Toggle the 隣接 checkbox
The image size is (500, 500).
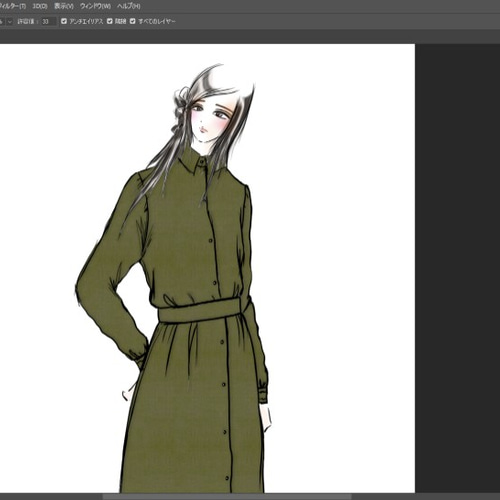[110, 21]
